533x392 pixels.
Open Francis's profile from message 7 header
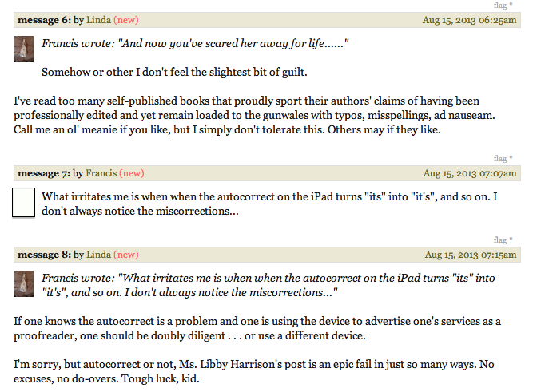pos(101,173)
